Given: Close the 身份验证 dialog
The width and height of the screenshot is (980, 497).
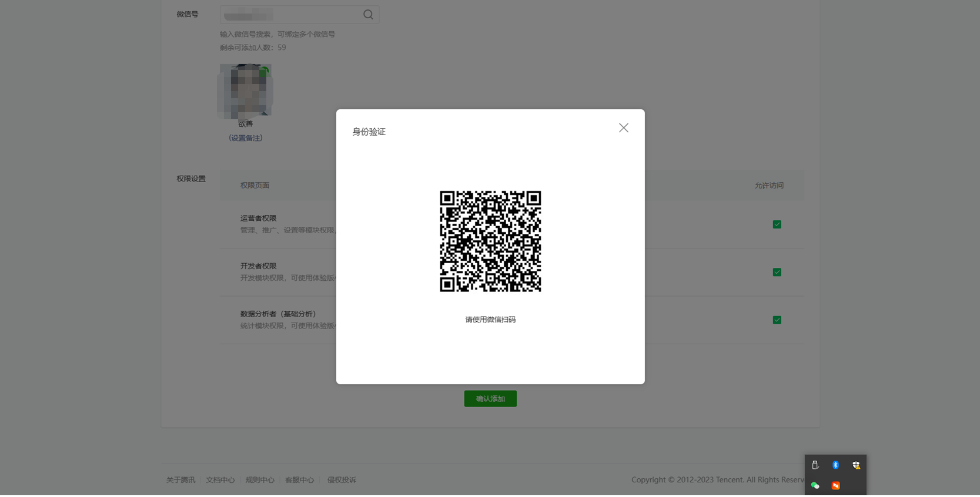Looking at the screenshot, I should tap(623, 128).
